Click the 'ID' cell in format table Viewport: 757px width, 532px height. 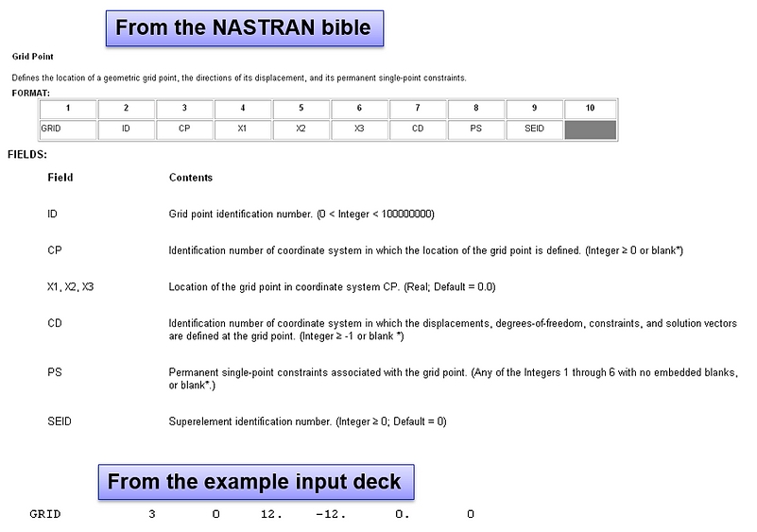point(127,129)
